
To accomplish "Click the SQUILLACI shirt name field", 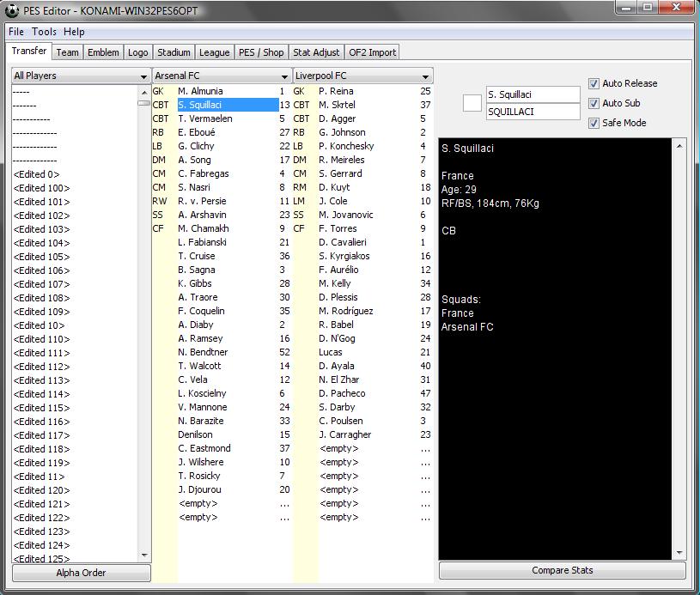I will tap(533, 112).
